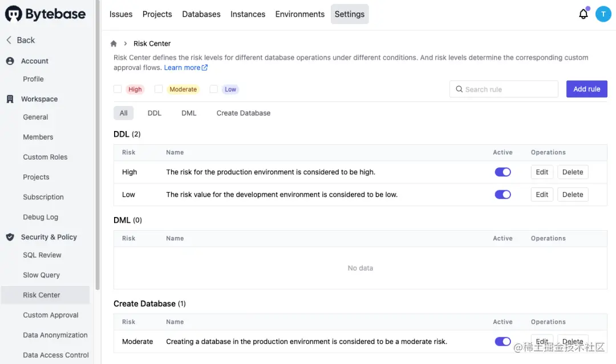Click the Add rule button

tap(586, 89)
